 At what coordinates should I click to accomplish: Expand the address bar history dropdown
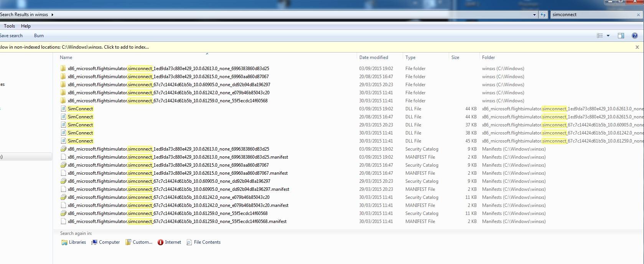[x=534, y=15]
